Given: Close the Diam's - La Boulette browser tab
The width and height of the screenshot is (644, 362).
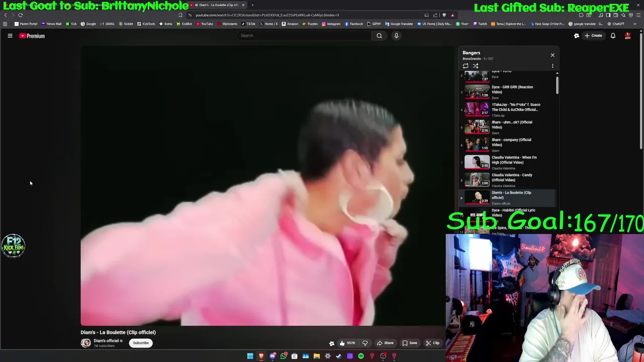Looking at the screenshot, I should (x=243, y=5).
